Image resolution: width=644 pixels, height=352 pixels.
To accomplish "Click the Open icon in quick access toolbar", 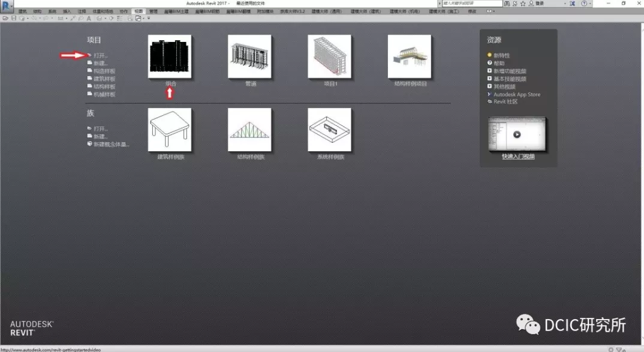I will point(5,19).
